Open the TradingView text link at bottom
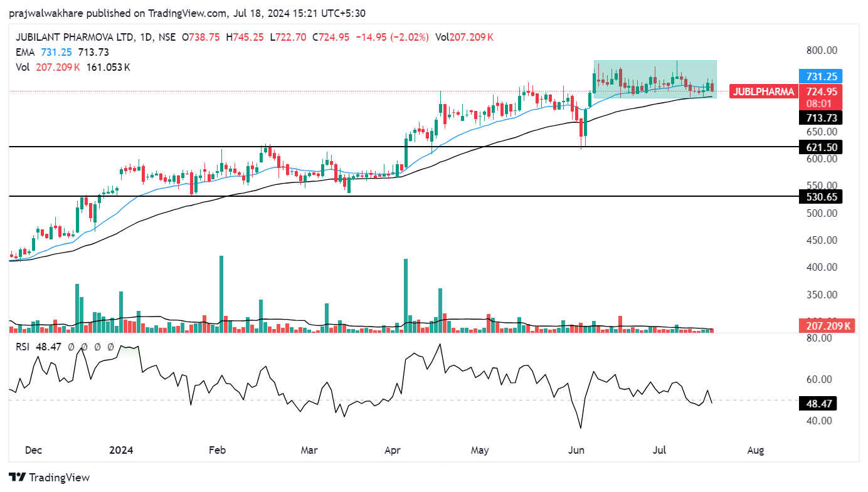Image resolution: width=868 pixels, height=492 pixels. click(60, 478)
